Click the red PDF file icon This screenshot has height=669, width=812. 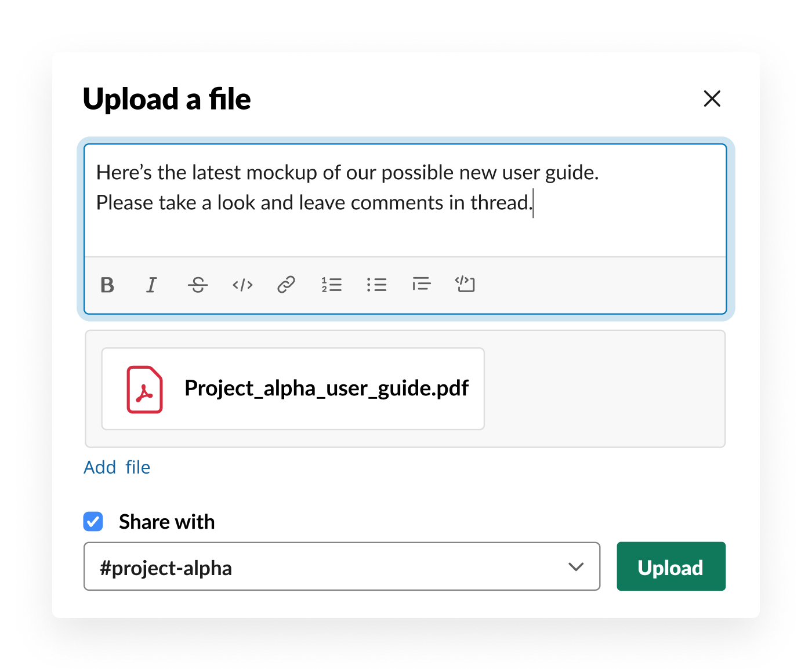144,389
